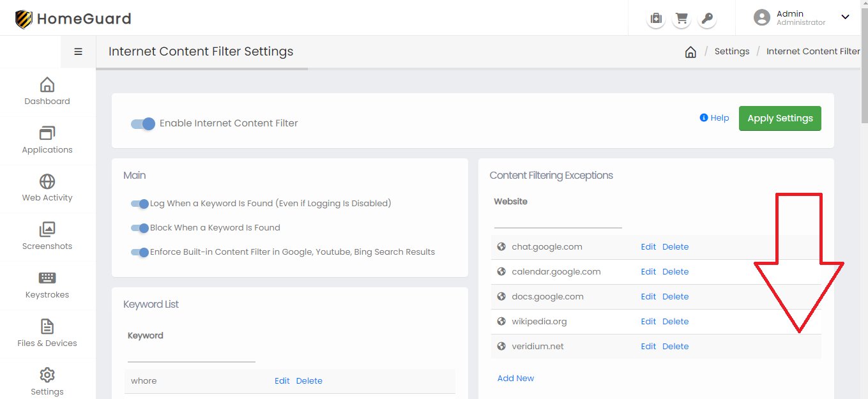This screenshot has width=868, height=399.
Task: Open Files & Devices in the sidebar
Action: coord(47,334)
